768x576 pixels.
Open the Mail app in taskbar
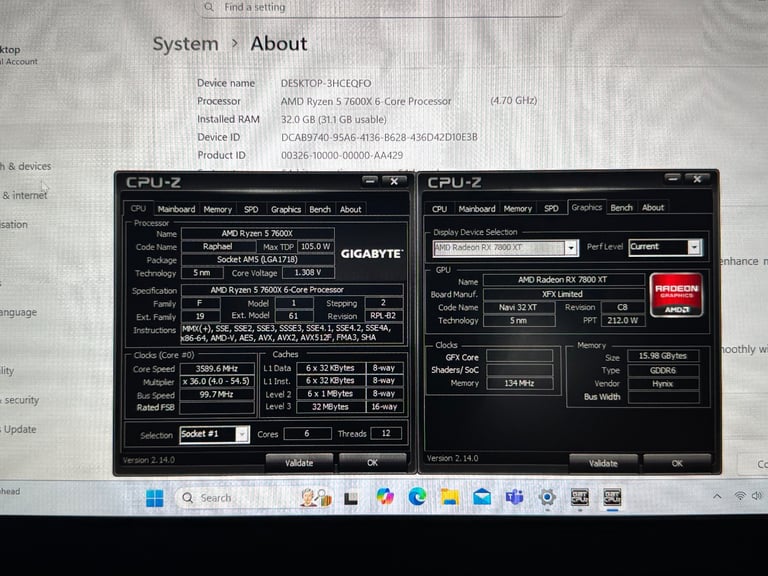[482, 497]
